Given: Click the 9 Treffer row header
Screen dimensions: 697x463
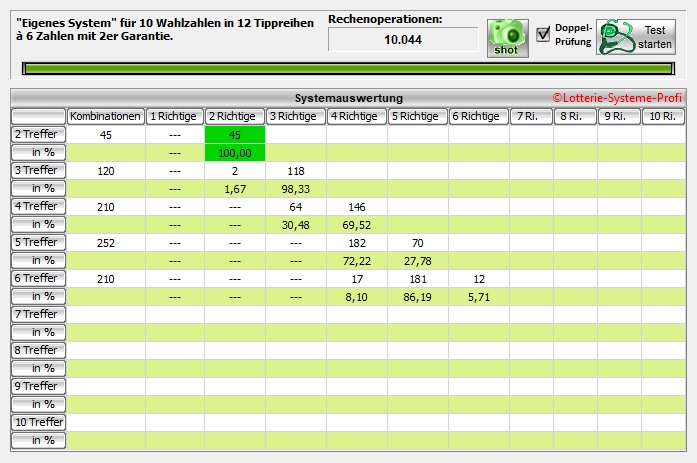Looking at the screenshot, I should click(x=39, y=386).
